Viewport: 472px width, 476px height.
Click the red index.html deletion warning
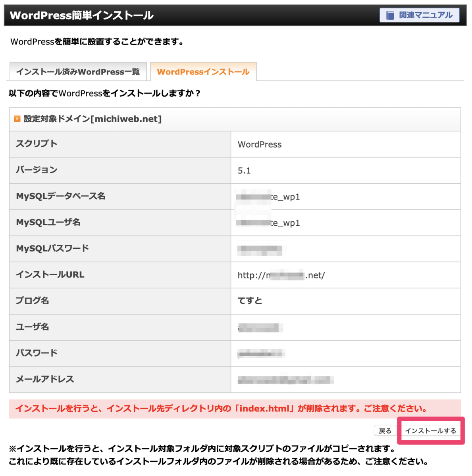coord(235,409)
